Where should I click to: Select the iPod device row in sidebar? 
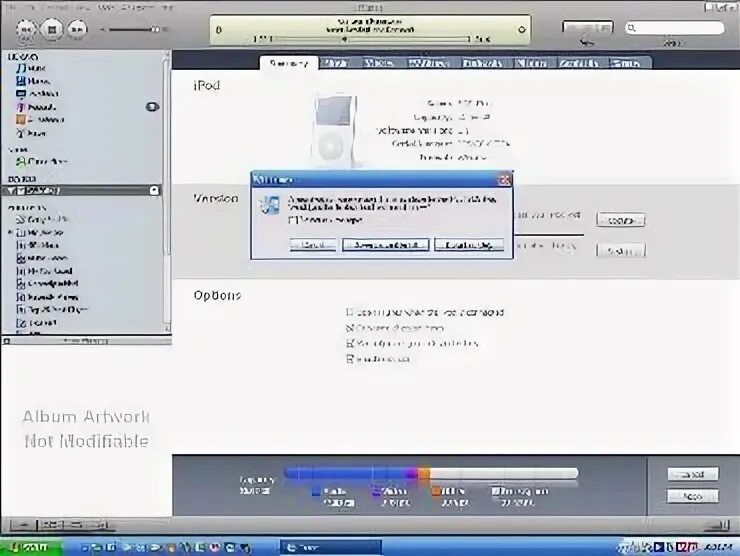[82, 191]
